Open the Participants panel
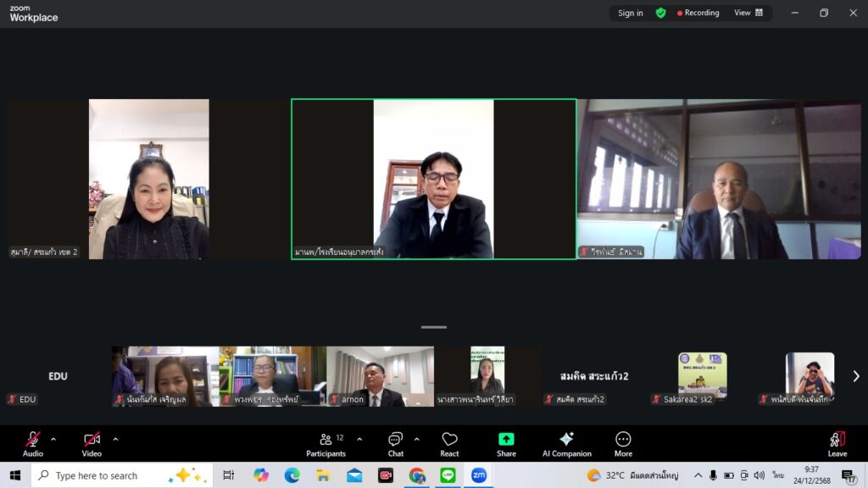Image resolution: width=868 pixels, height=488 pixels. 325,443
